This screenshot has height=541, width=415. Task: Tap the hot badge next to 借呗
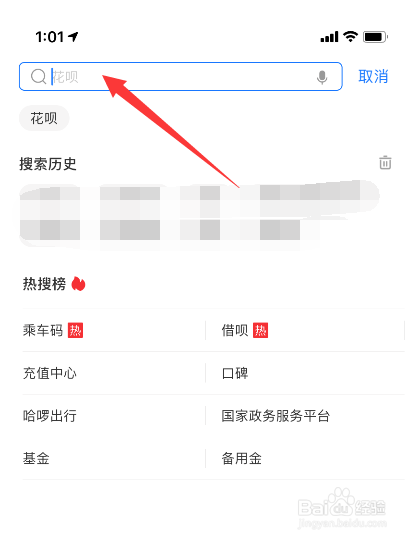click(260, 331)
